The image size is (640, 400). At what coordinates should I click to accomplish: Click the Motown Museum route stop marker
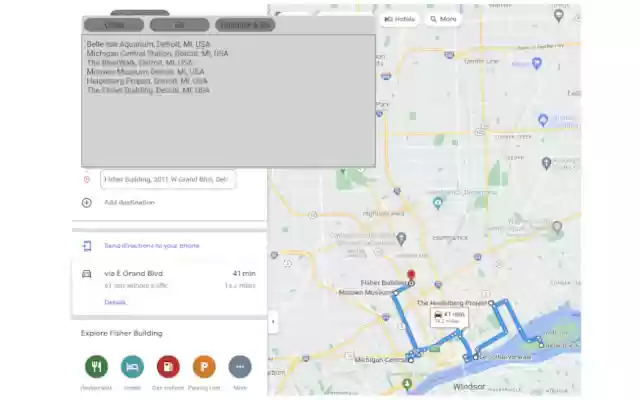[x=396, y=293]
